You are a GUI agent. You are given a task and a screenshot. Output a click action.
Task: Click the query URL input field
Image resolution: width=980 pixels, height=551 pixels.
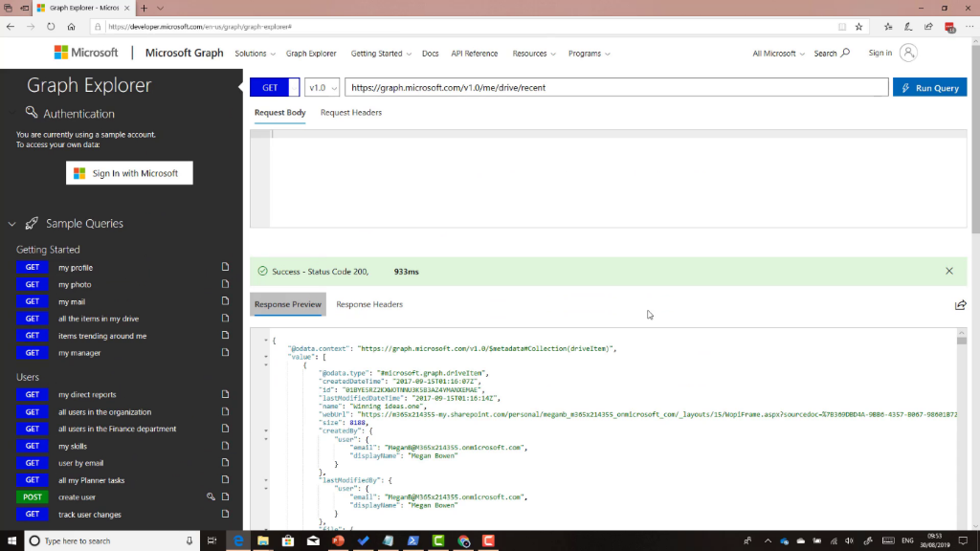pos(616,87)
